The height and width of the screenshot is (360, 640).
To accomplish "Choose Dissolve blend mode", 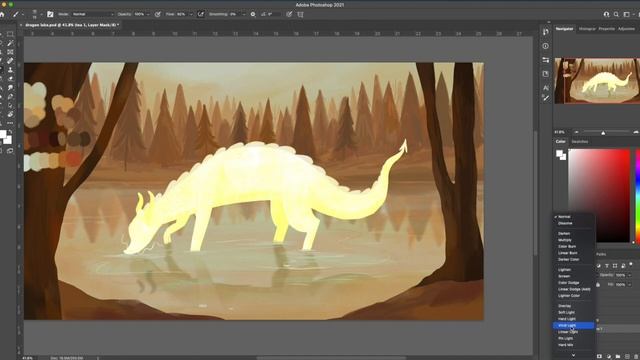I will (565, 223).
